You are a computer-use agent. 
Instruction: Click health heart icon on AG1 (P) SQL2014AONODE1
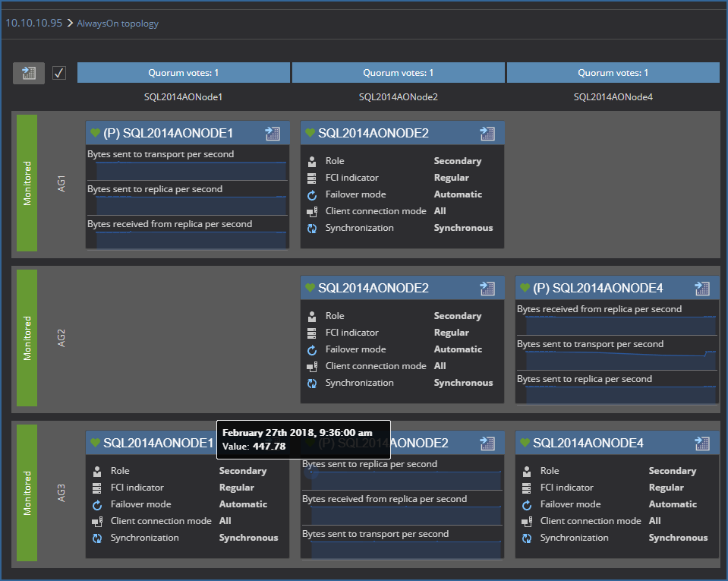(x=95, y=133)
